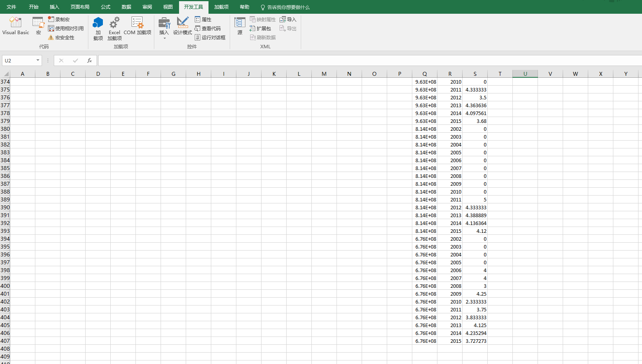This screenshot has height=364, width=642.
Task: Click XML Map Properties (映射属性)
Action: 263,19
